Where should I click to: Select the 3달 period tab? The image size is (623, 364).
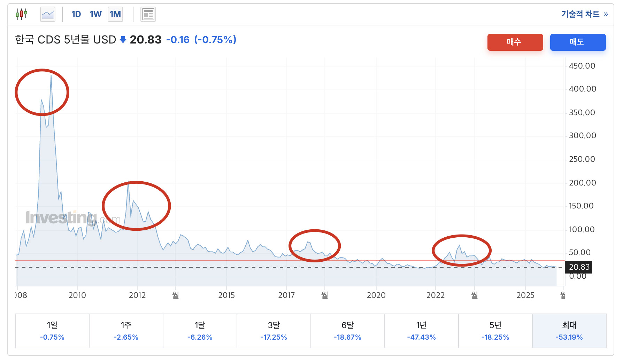click(274, 331)
